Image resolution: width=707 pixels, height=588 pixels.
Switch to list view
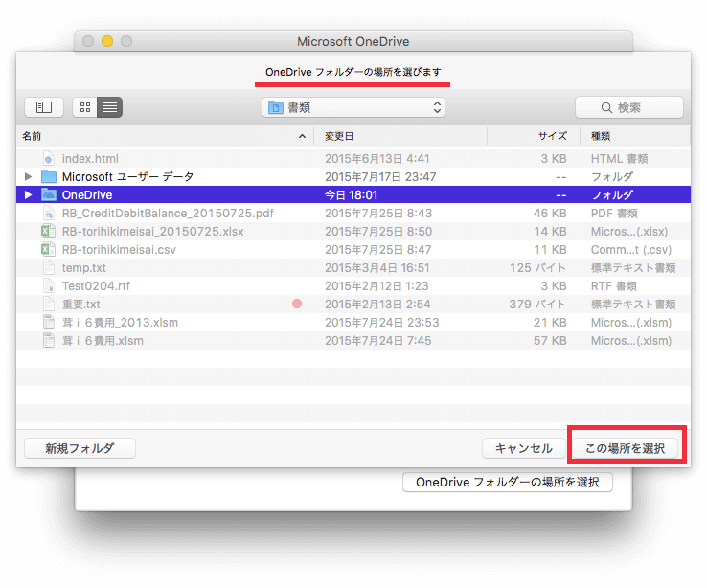[110, 107]
